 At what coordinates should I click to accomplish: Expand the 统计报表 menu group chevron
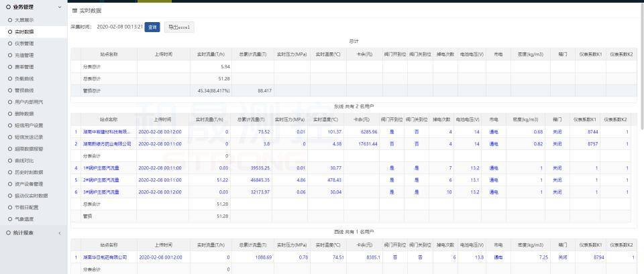pyautogui.click(x=60, y=233)
